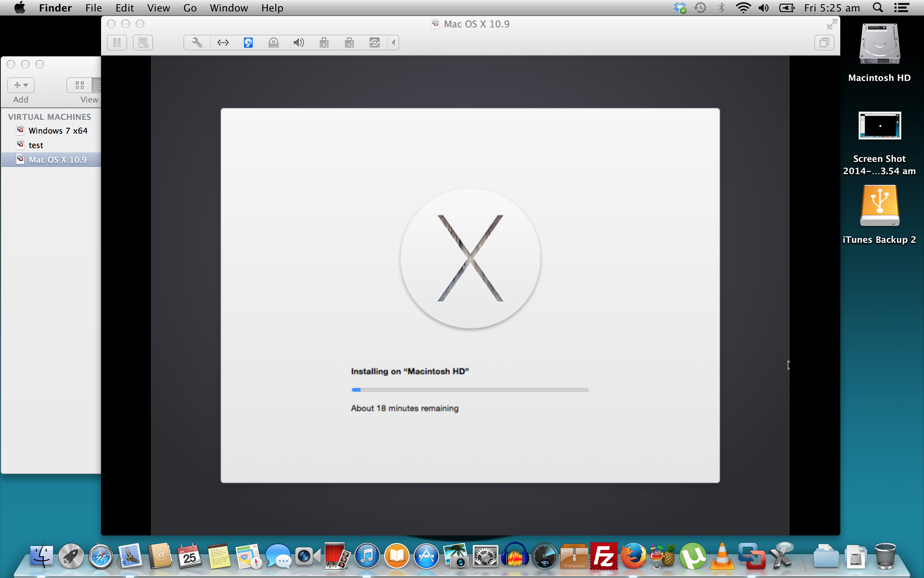The image size is (924, 578).
Task: Open iBooks from the Dock
Action: click(397, 556)
